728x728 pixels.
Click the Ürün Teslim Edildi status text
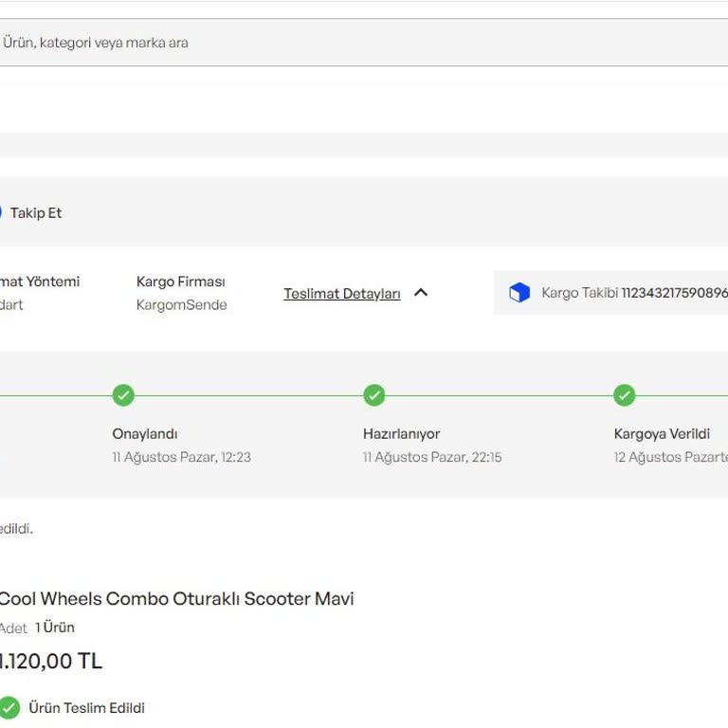tap(86, 708)
